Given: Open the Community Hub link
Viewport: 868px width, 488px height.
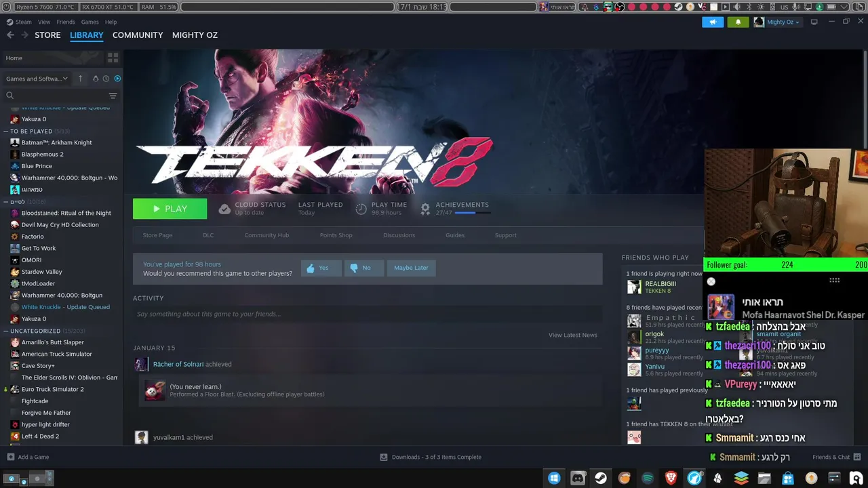Looking at the screenshot, I should 267,235.
